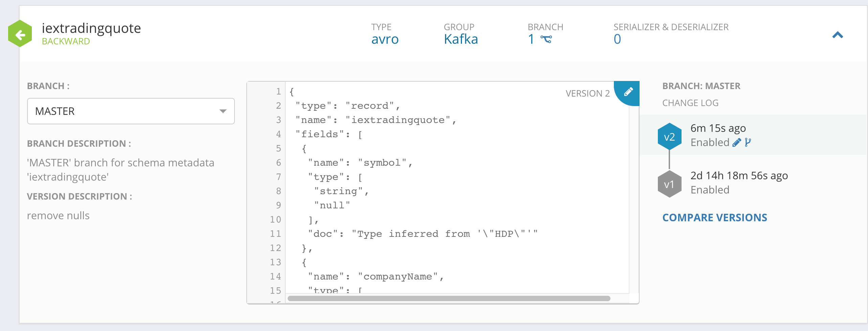The image size is (868, 331).
Task: Select the '6m 15s ago' changelog entry
Action: [718, 128]
